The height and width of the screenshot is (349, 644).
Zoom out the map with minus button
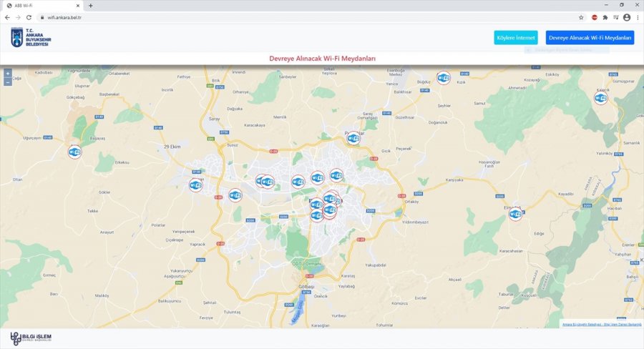coord(7,82)
